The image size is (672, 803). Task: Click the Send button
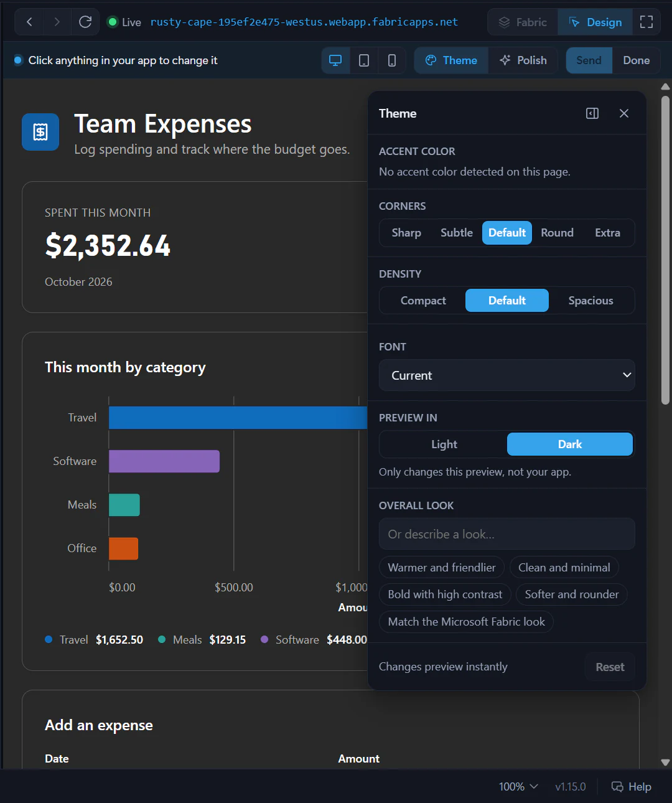(x=589, y=60)
